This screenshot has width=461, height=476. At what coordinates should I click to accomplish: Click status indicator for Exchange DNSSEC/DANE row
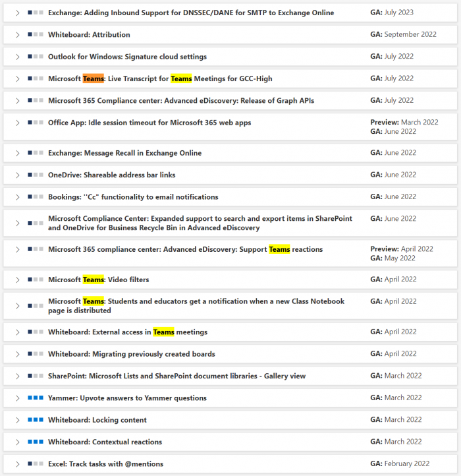point(36,13)
